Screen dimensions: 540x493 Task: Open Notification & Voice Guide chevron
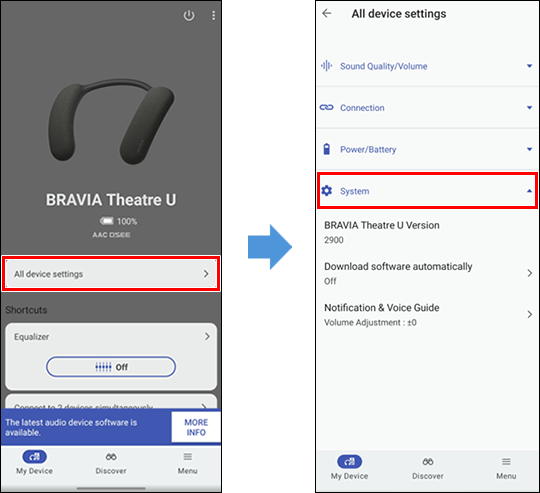coord(530,314)
